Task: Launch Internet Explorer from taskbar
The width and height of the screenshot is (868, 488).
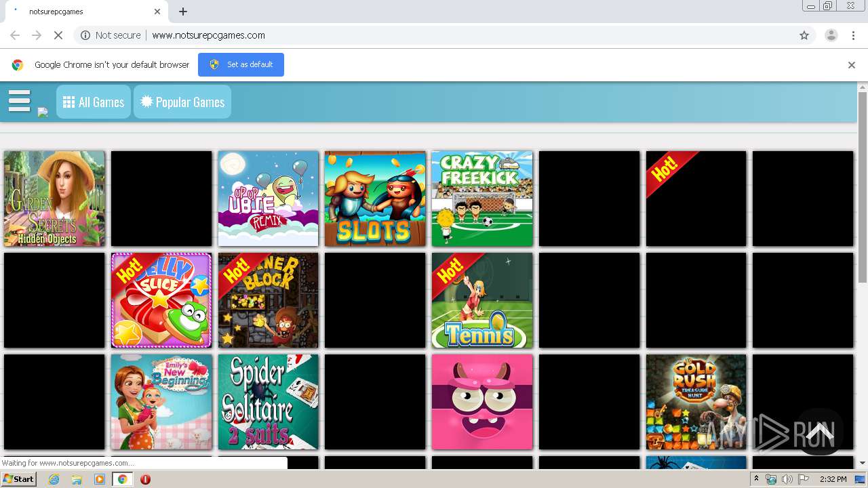Action: [x=54, y=479]
